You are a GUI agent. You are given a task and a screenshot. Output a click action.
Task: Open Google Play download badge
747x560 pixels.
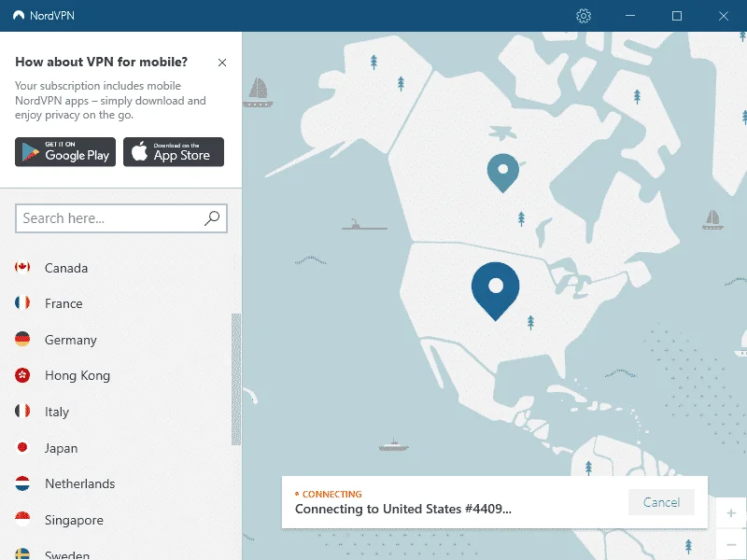pos(65,152)
